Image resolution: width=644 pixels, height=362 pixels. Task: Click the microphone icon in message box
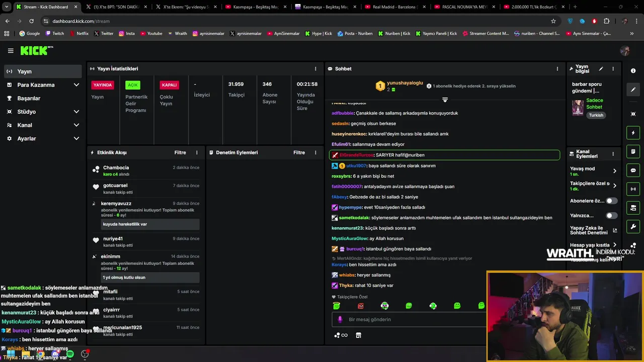(x=340, y=319)
